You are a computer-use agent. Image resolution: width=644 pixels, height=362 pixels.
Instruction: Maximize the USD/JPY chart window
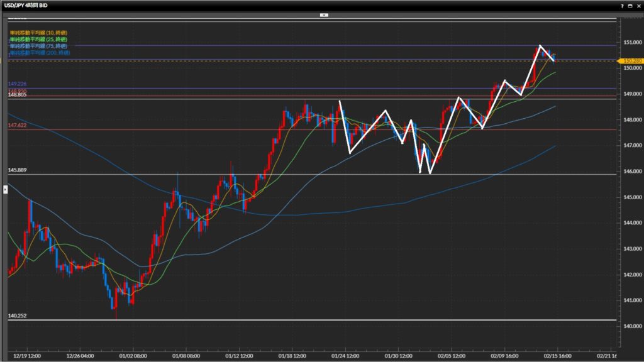[x=629, y=5]
